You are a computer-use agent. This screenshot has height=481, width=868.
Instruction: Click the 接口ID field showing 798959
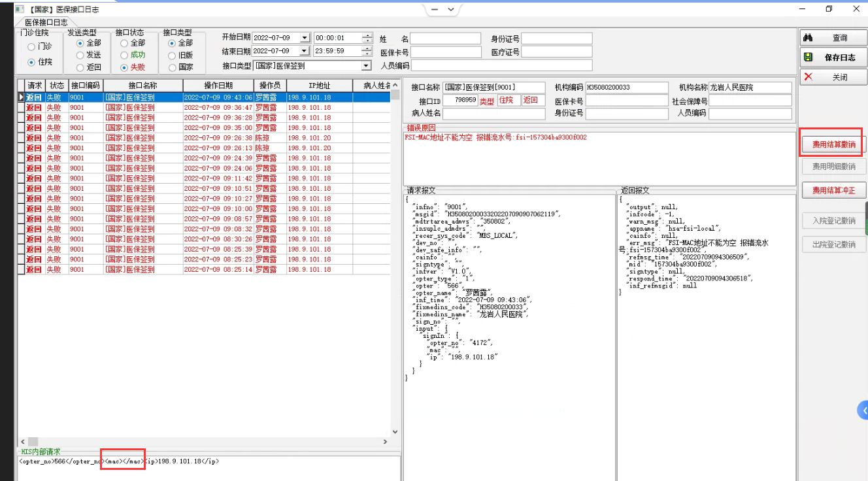pyautogui.click(x=460, y=101)
